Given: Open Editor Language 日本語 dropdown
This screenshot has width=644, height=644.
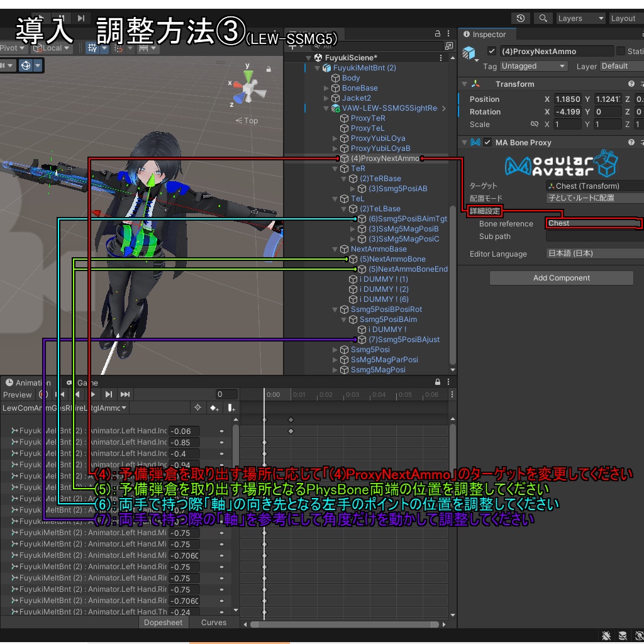Looking at the screenshot, I should (x=595, y=253).
